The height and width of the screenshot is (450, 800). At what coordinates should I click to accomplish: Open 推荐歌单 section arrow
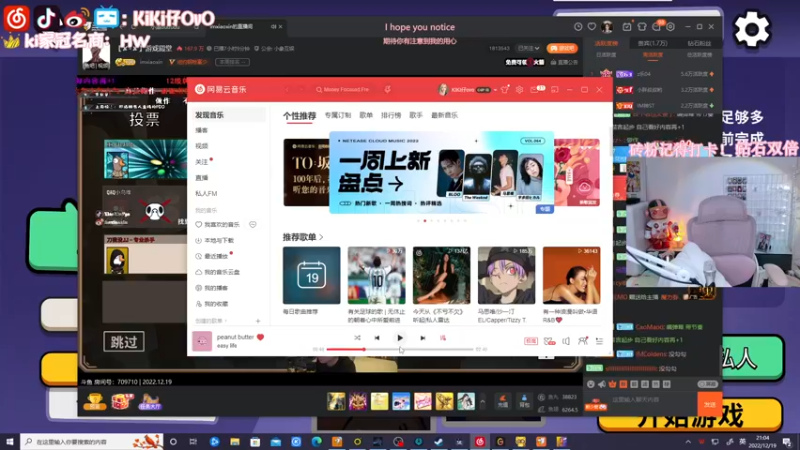coord(321,237)
